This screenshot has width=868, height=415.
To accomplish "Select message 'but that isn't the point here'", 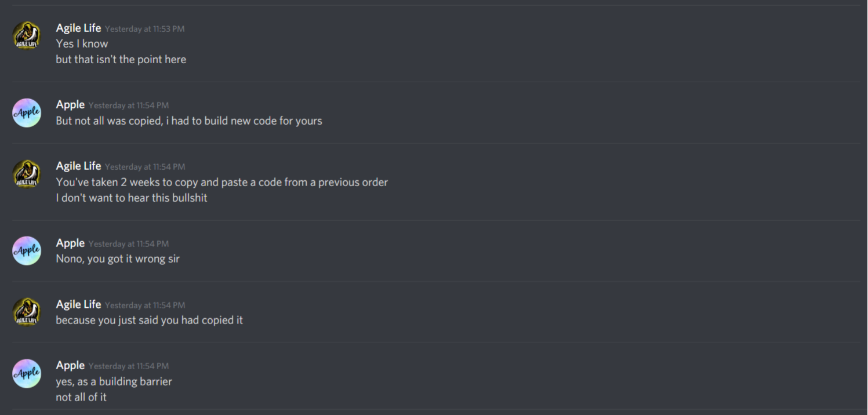I will pyautogui.click(x=121, y=59).
